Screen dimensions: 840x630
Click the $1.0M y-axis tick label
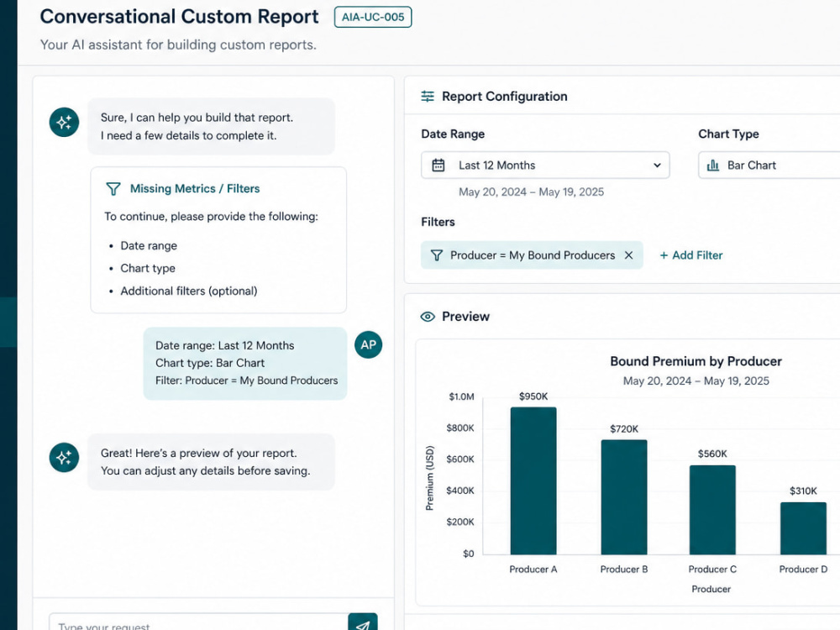(461, 397)
